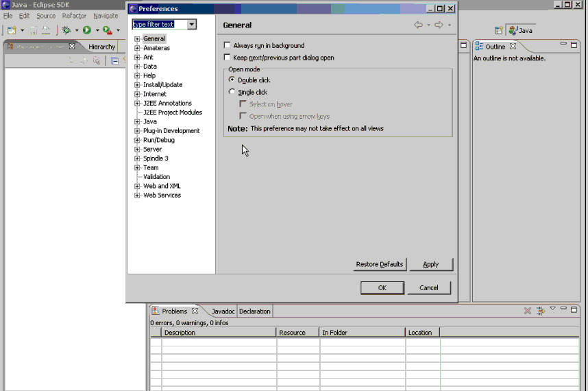Click the Resource column header
The height and width of the screenshot is (391, 588).
tap(297, 333)
